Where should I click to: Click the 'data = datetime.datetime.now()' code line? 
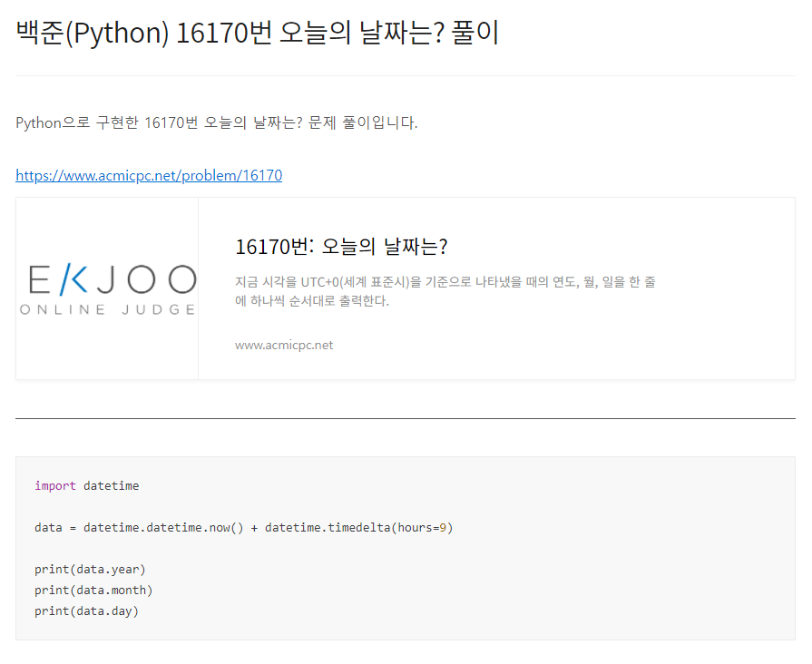[x=244, y=528]
